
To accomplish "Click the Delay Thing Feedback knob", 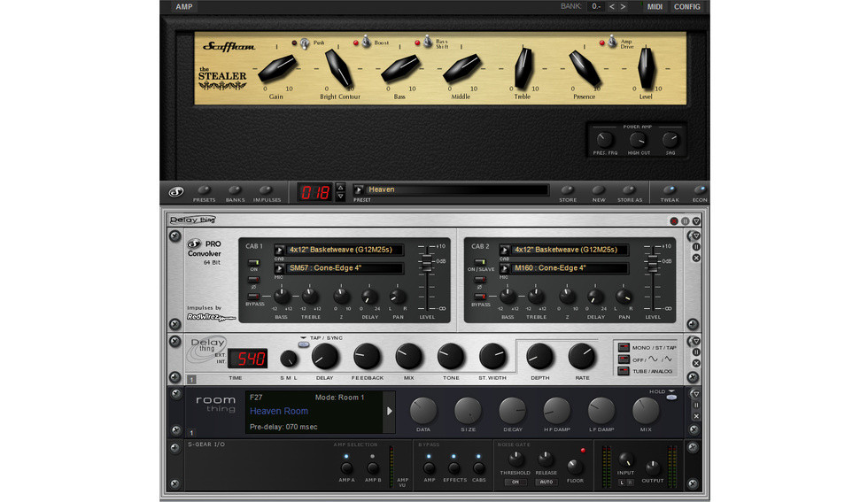I will (x=367, y=357).
